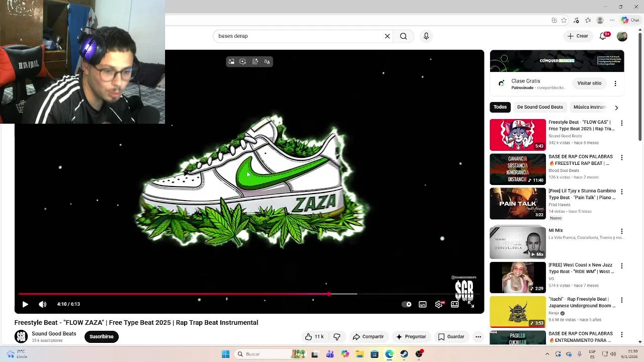Screen dimensions: 644x362
Task: Open Sound Good Beats channel avatar
Action: 21,336
